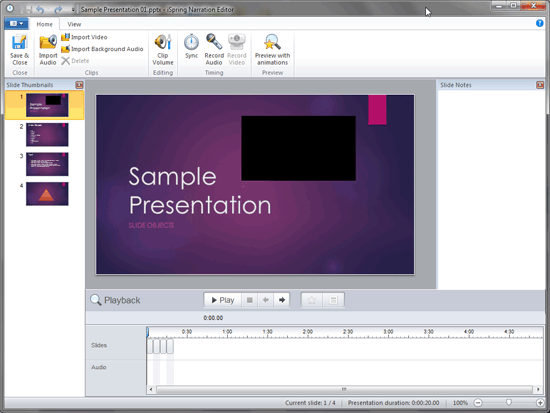Open the application menu dropdown button

(16, 24)
